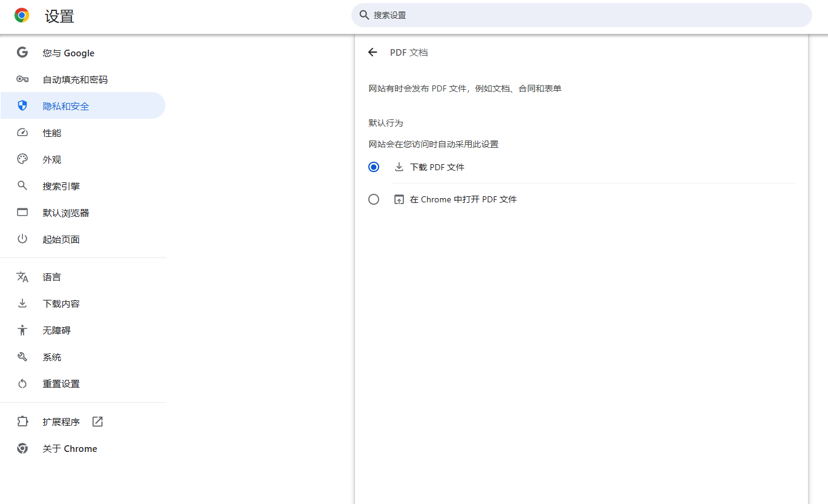This screenshot has width=828, height=504.
Task: Click the PDF 文档 heading text
Action: (409, 53)
